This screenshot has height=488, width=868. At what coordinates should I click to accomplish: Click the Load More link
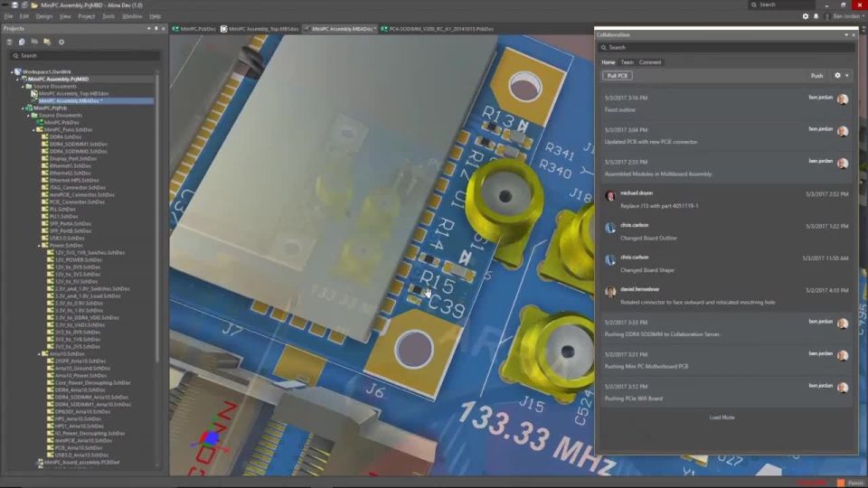click(x=722, y=418)
